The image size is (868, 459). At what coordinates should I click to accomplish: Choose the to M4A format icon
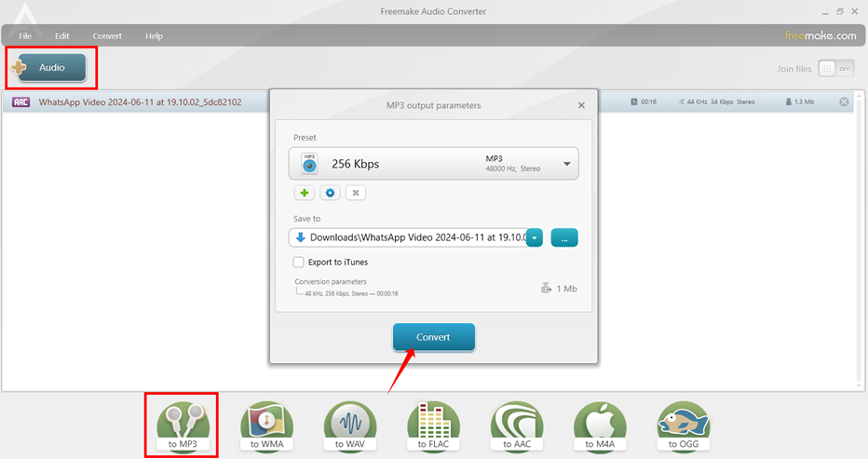click(600, 426)
